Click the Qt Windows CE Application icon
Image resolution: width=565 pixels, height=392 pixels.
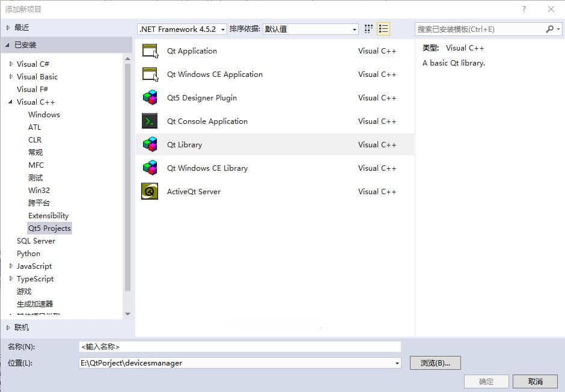(150, 74)
